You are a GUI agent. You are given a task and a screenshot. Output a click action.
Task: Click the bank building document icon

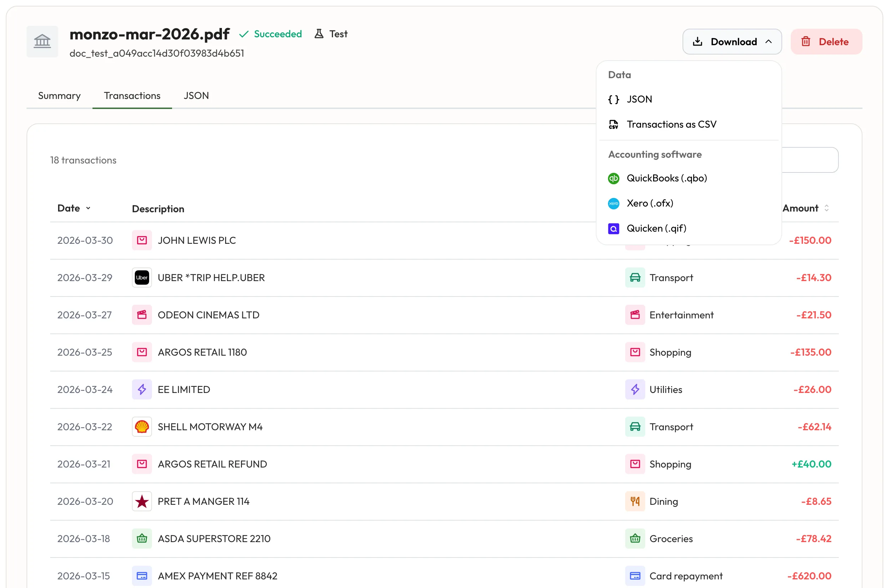[x=42, y=41]
